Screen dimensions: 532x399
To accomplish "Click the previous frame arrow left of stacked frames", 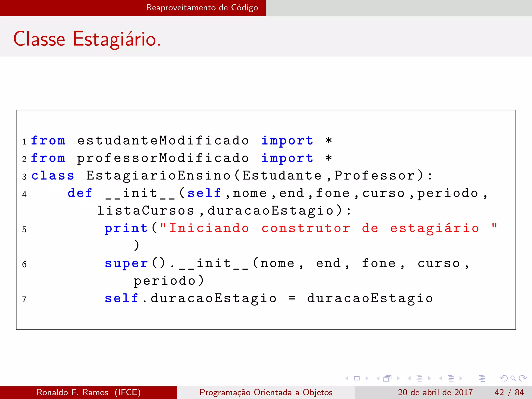I will pyautogui.click(x=378, y=378).
